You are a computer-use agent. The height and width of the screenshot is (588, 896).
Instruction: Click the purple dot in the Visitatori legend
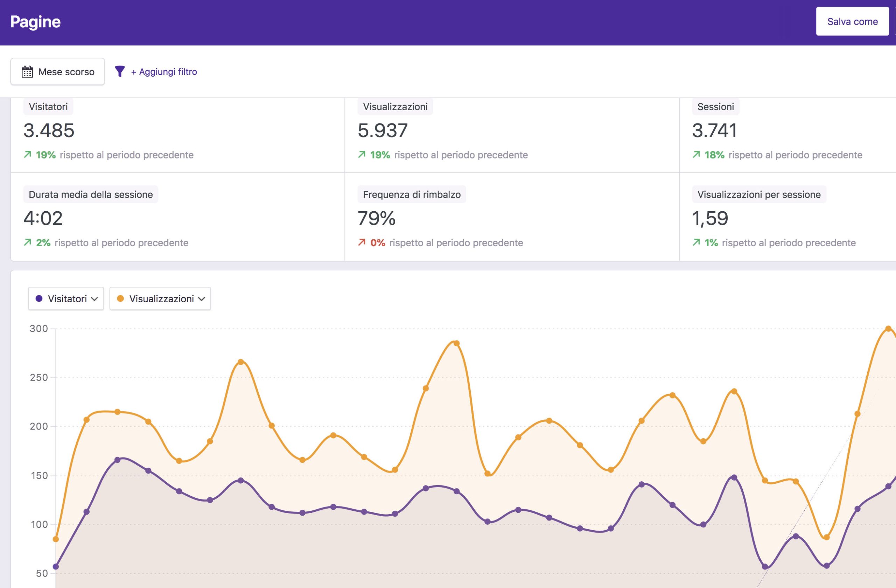point(39,298)
